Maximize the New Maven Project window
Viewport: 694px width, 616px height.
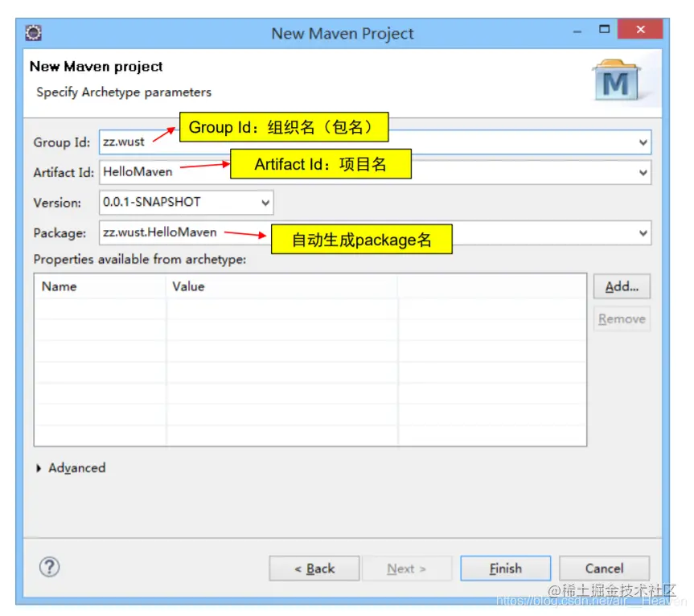pos(604,30)
